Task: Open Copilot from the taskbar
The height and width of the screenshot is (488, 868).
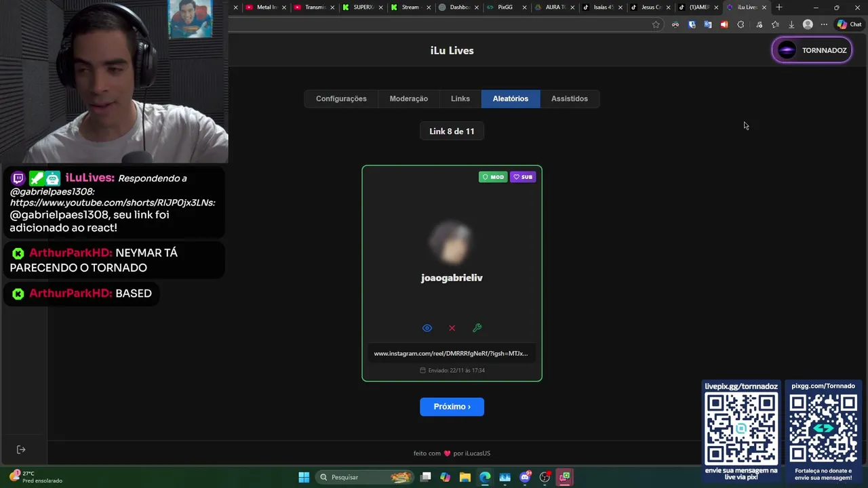Action: click(446, 477)
